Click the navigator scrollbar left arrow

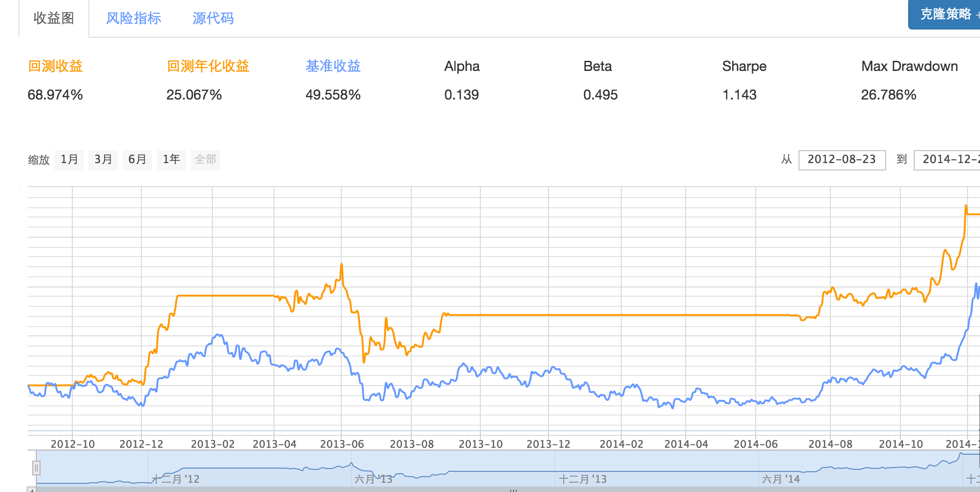click(31, 490)
